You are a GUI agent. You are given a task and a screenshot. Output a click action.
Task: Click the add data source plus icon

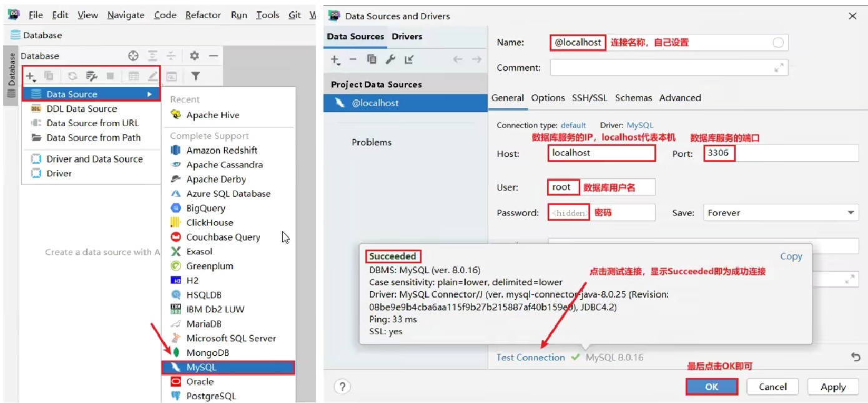[x=30, y=76]
